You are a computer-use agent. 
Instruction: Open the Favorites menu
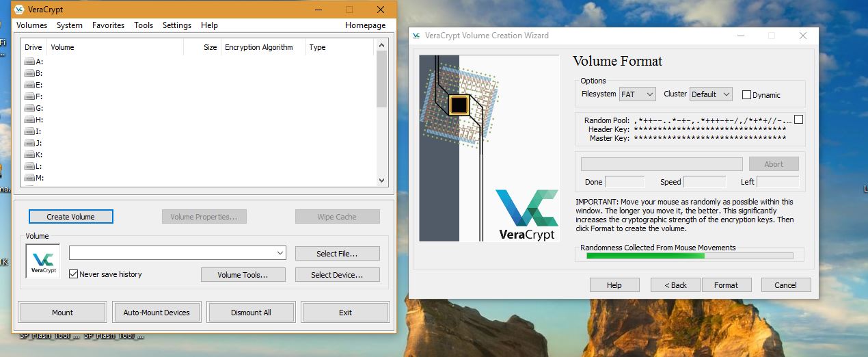click(x=109, y=25)
